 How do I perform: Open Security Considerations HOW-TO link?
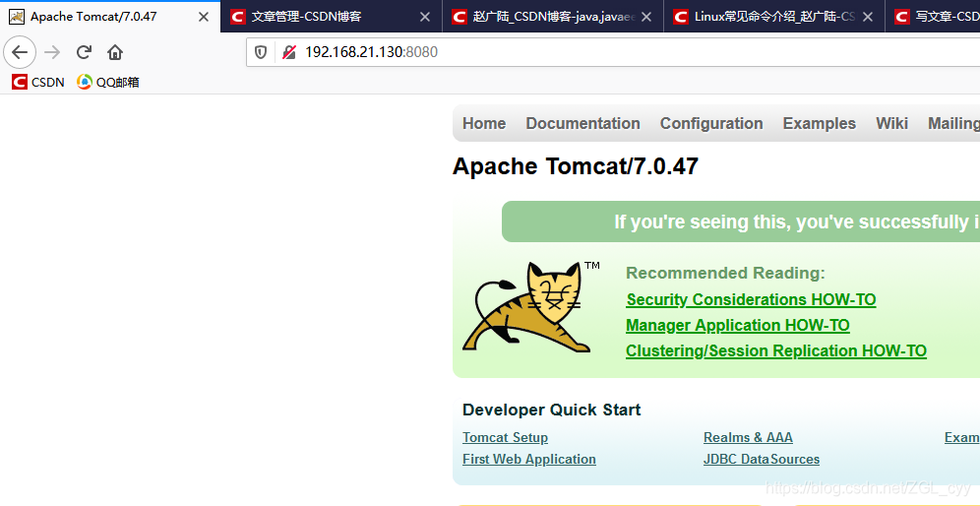click(x=751, y=299)
